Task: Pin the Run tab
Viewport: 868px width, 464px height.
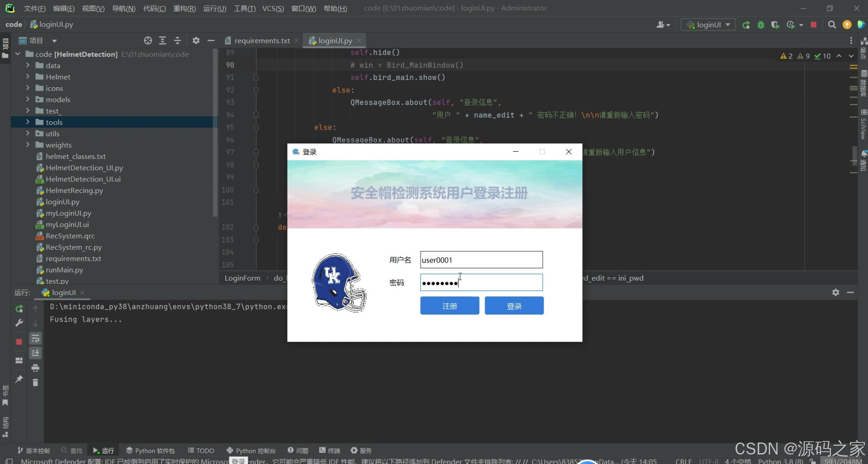Action: click(x=19, y=379)
